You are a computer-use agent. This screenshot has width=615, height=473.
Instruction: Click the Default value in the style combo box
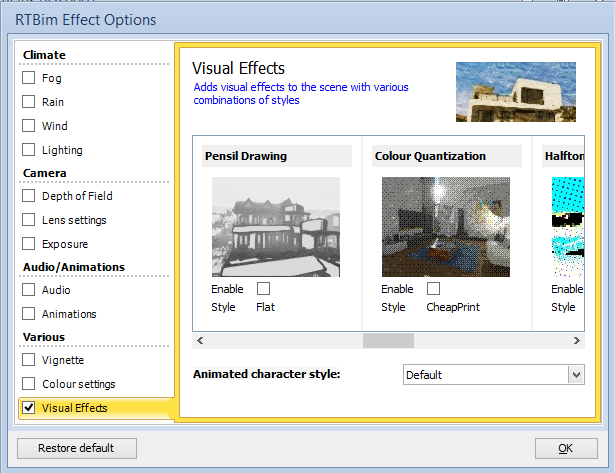(424, 375)
